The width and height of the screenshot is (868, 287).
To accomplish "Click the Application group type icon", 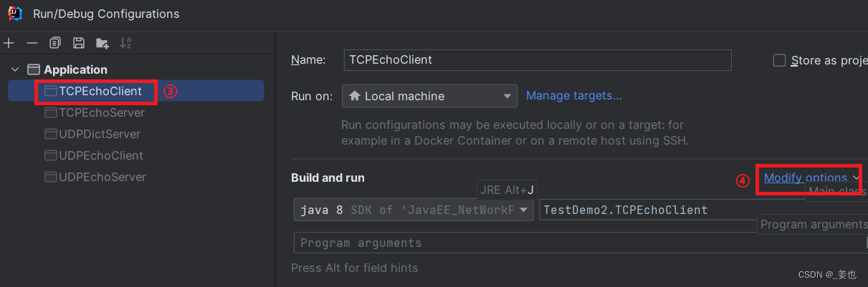I will (33, 69).
